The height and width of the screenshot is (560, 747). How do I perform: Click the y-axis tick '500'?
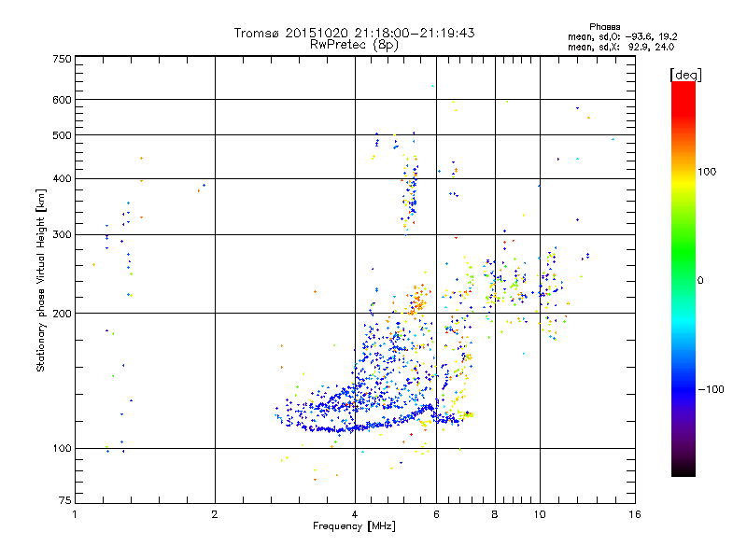63,135
